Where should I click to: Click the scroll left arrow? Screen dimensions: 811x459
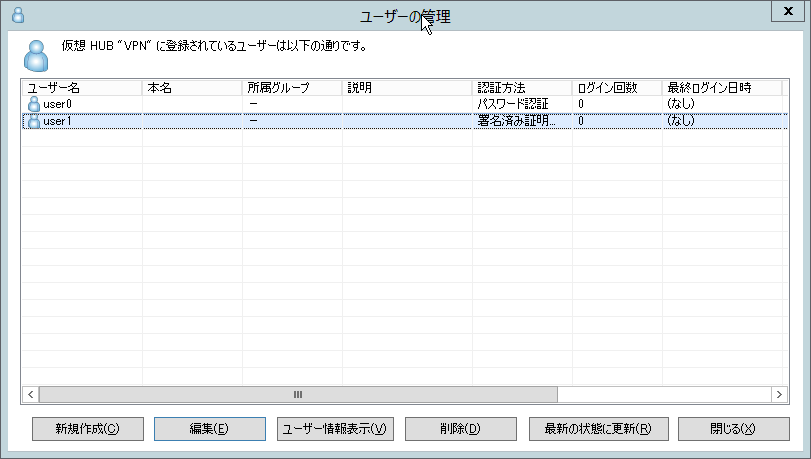(x=31, y=395)
